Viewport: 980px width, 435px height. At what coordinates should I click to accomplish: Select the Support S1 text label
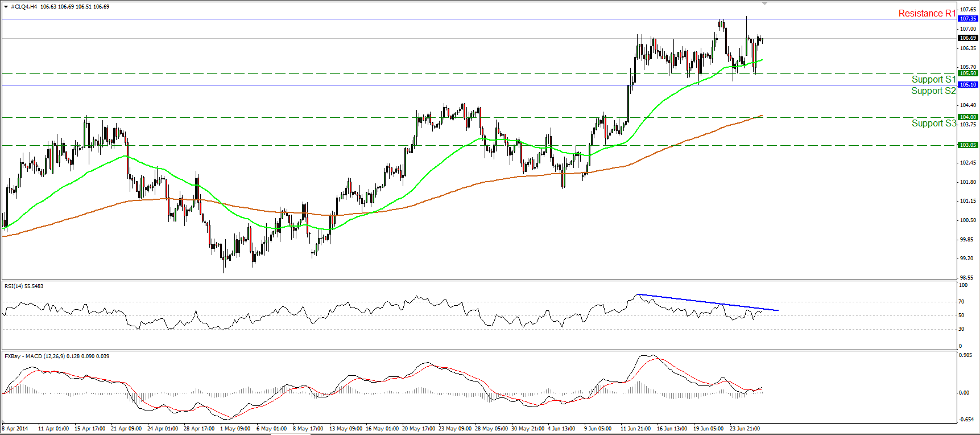click(x=934, y=79)
